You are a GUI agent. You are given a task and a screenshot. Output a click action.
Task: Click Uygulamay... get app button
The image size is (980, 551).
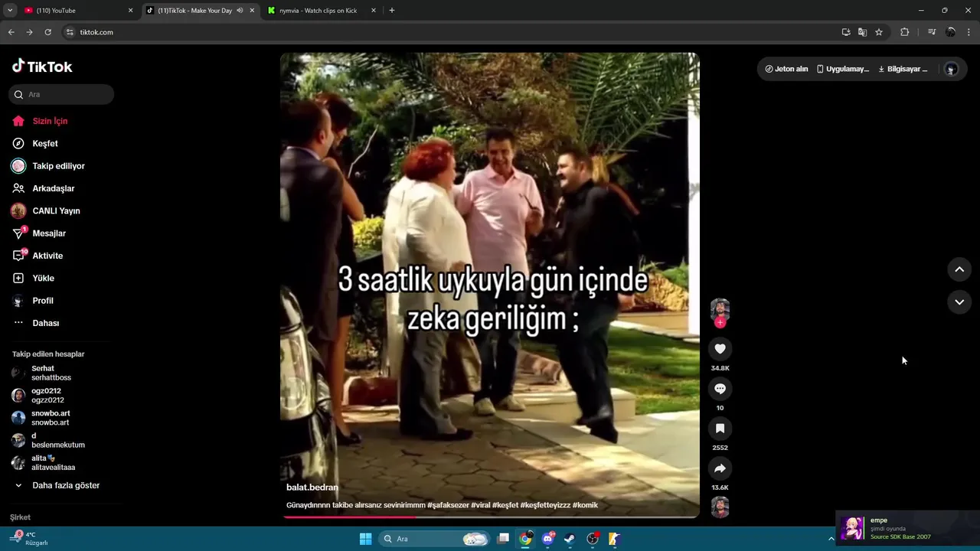[843, 69]
